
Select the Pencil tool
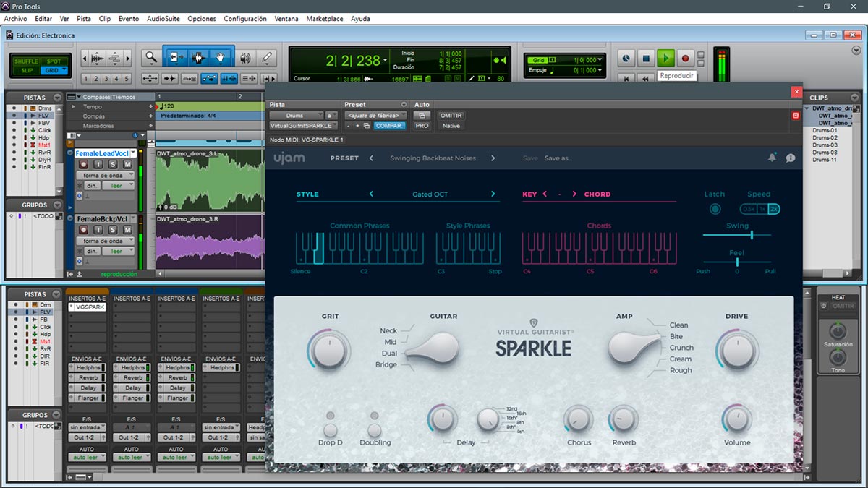tap(267, 58)
